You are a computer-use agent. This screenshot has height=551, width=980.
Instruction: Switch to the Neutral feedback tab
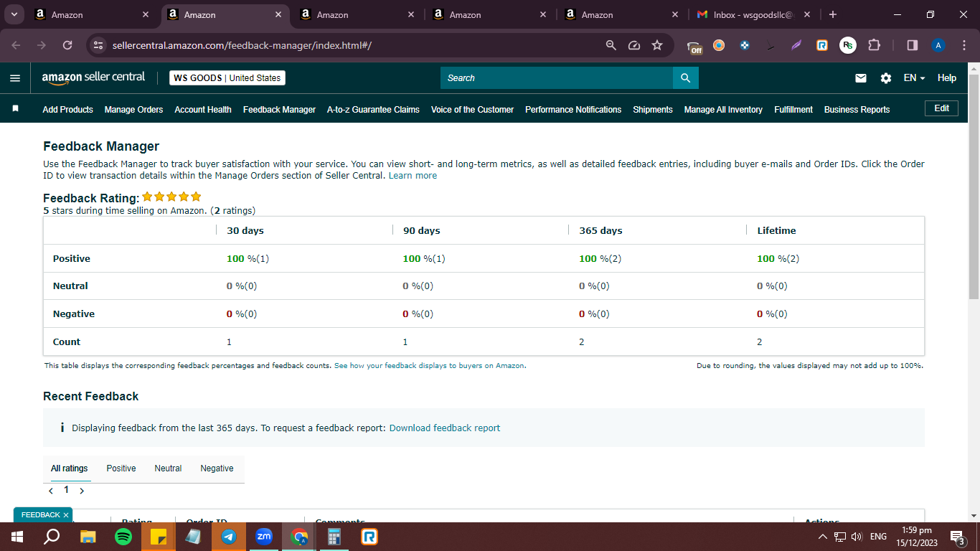[168, 468]
